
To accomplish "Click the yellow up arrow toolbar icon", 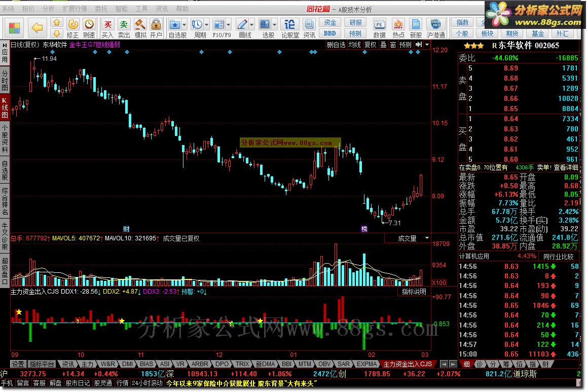I will 57,22.
